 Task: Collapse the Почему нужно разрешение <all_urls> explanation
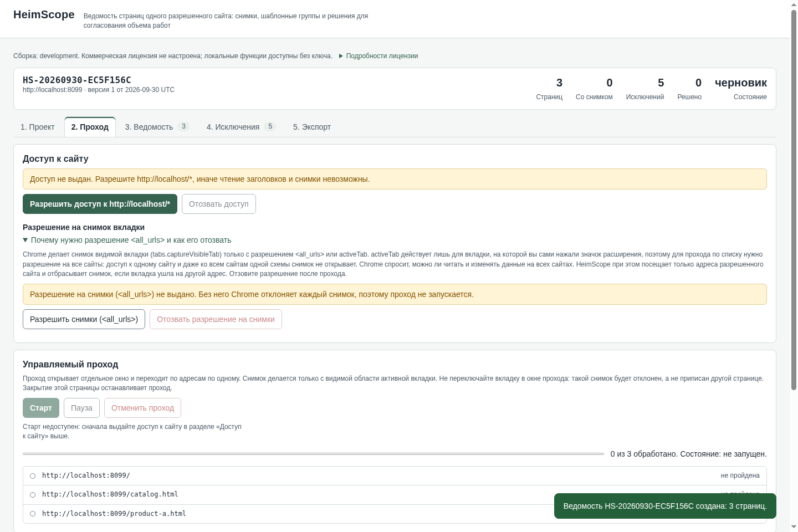click(127, 240)
